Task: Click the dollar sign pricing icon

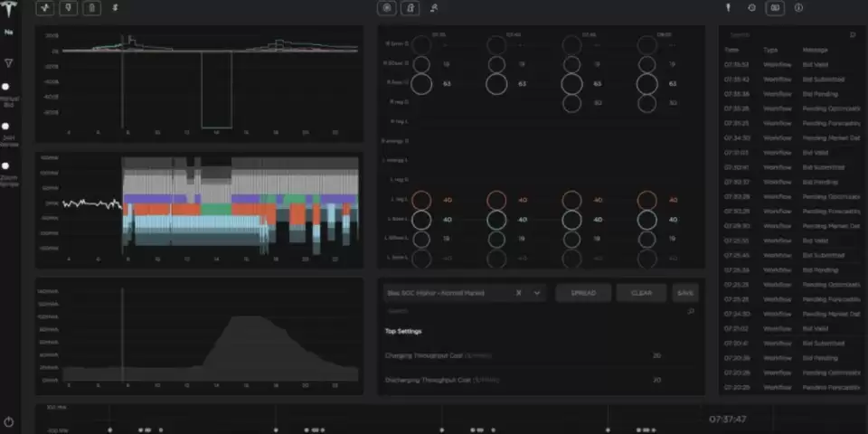Action: point(114,8)
